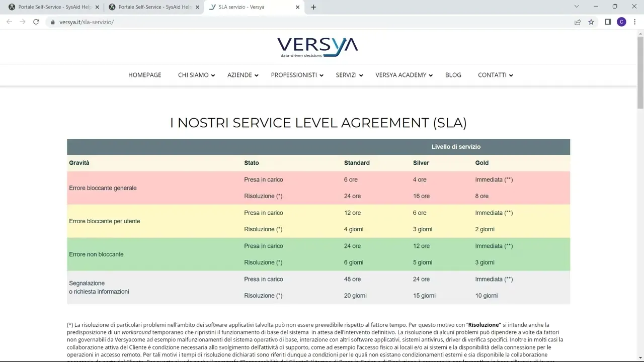This screenshot has width=644, height=362.
Task: Close the first Portale Self-Service tab
Action: (x=97, y=7)
